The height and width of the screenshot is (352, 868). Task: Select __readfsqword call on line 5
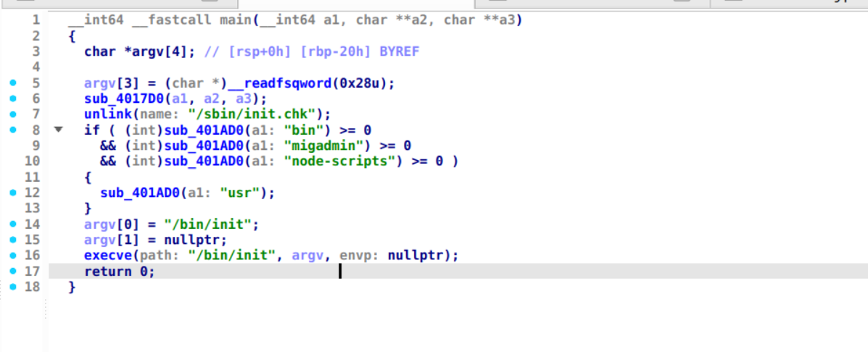click(x=280, y=83)
